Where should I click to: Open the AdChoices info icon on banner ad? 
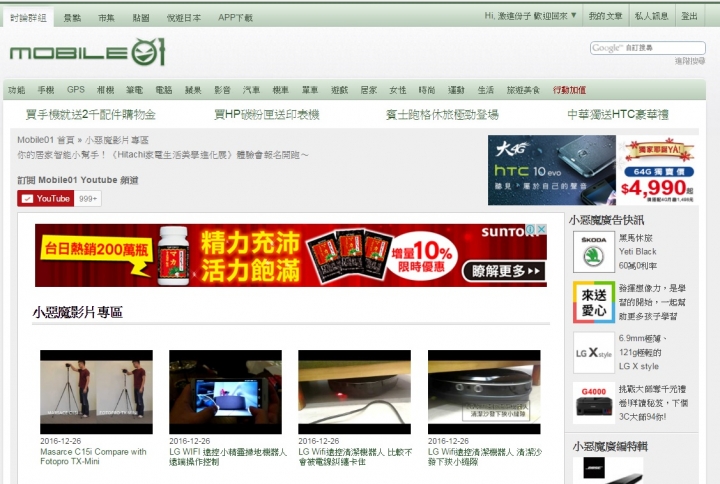[530, 229]
